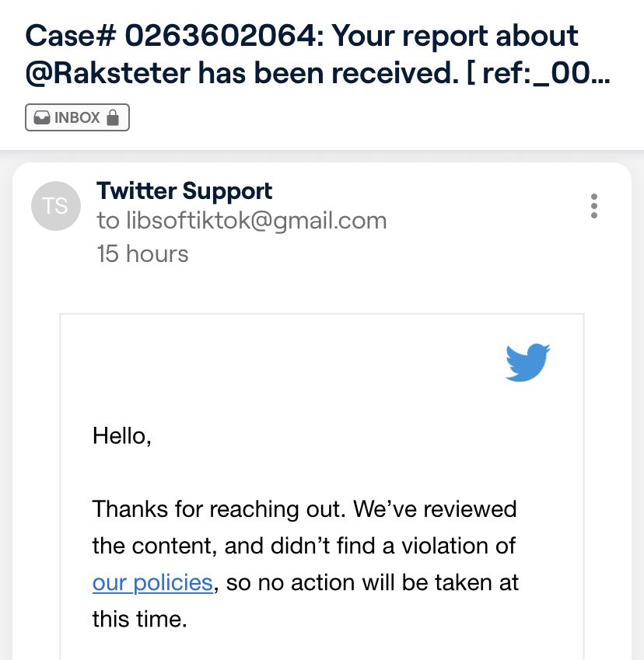Click the @Raksteter mention in the subject

[108, 75]
